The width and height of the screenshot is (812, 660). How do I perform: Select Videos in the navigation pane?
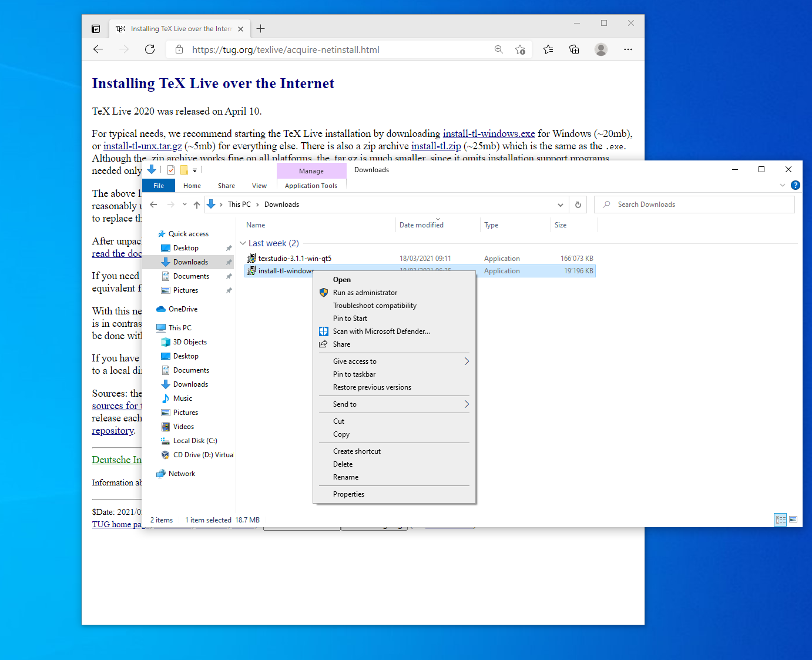(x=183, y=427)
